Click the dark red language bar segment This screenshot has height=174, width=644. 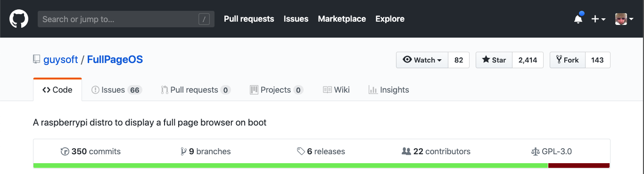point(579,166)
